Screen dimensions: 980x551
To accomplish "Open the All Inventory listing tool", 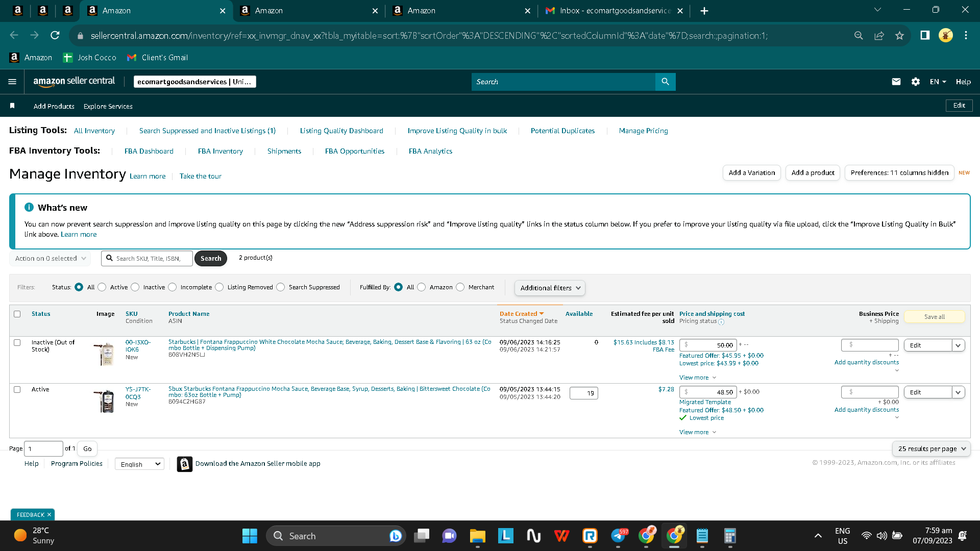I will 94,131.
